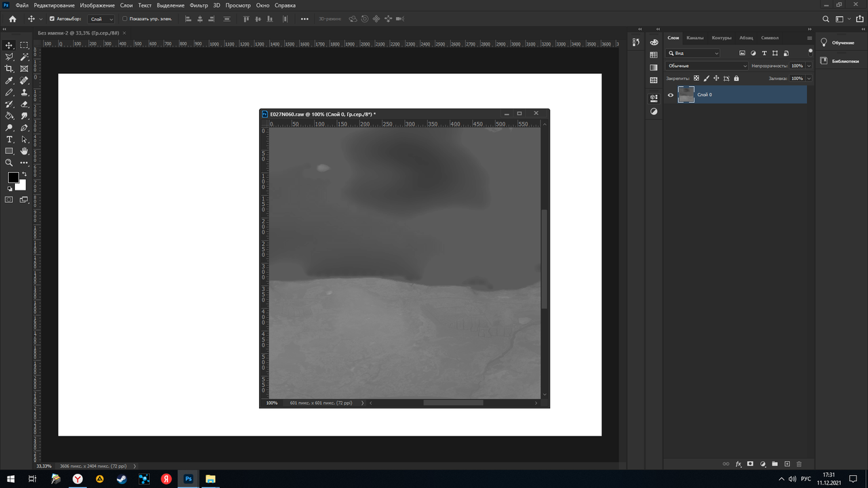Screen dimensions: 868x488
Task: Open the Color panel palette icon
Action: [654, 42]
